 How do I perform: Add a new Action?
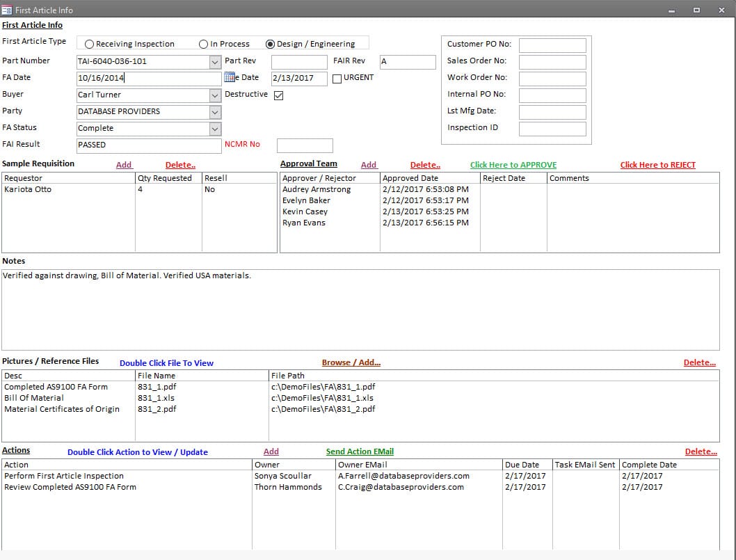[271, 451]
